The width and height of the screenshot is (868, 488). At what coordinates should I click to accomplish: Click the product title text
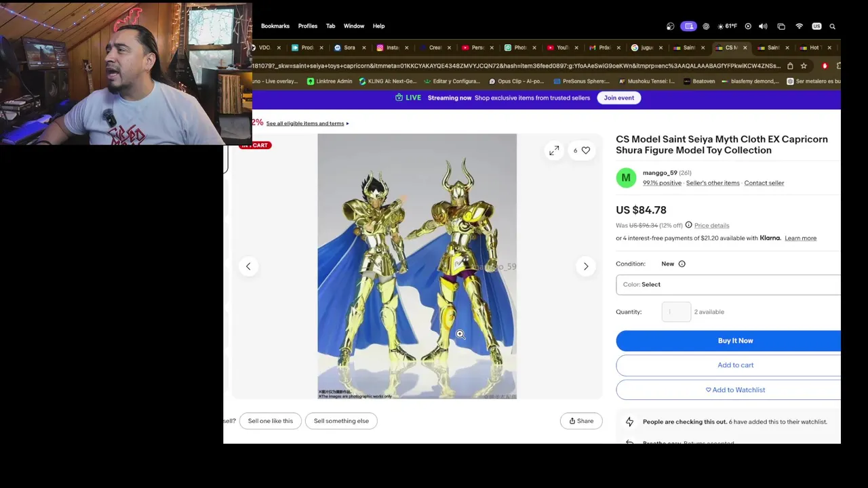click(722, 144)
